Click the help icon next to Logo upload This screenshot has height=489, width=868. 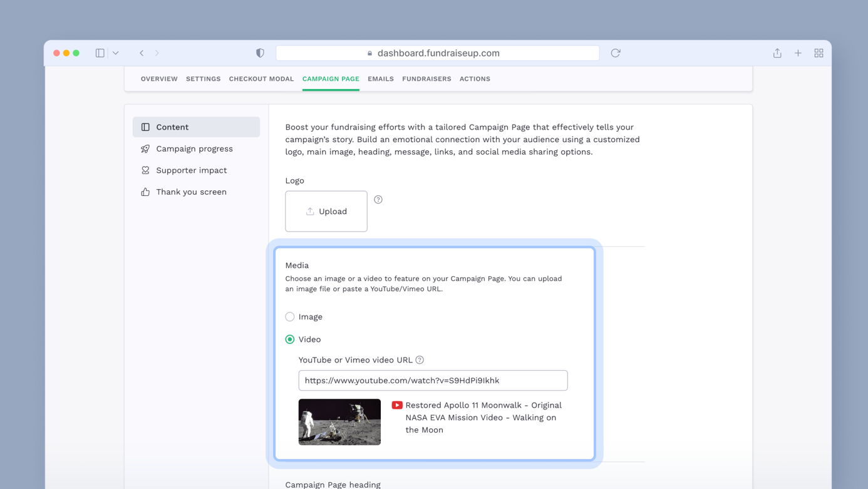click(x=378, y=200)
